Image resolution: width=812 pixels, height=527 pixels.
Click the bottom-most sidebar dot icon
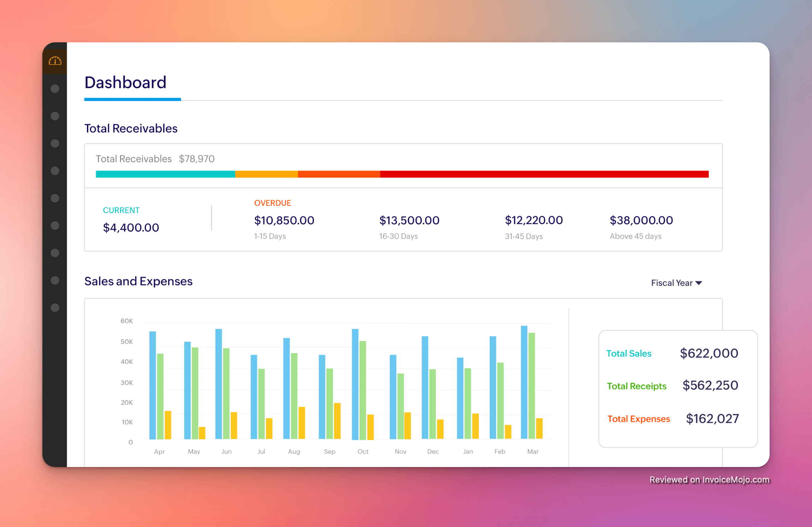[x=55, y=308]
